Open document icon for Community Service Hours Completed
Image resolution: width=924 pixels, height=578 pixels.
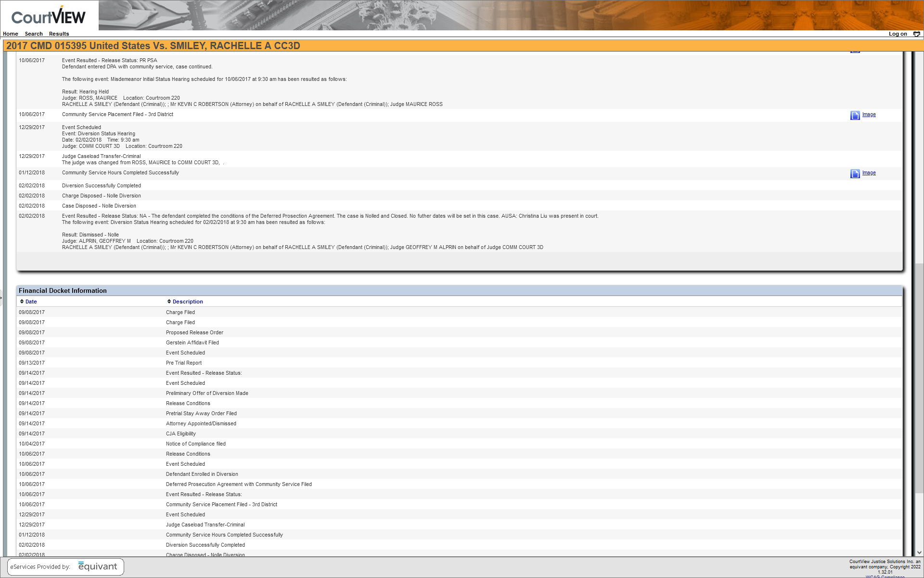coord(855,173)
